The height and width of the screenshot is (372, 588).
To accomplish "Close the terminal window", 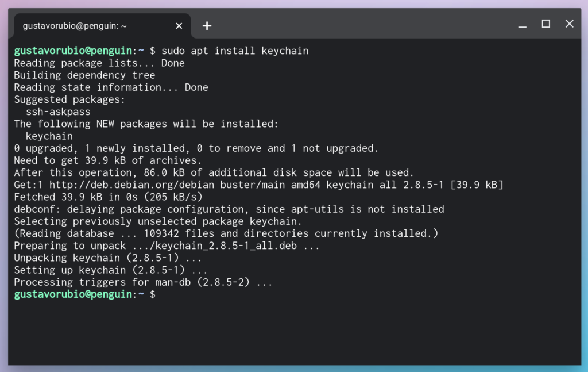I will pyautogui.click(x=569, y=24).
